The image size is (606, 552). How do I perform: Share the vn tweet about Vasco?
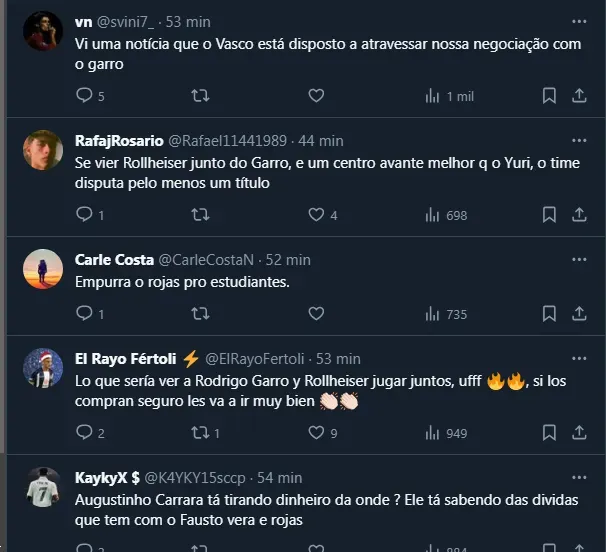coord(579,96)
